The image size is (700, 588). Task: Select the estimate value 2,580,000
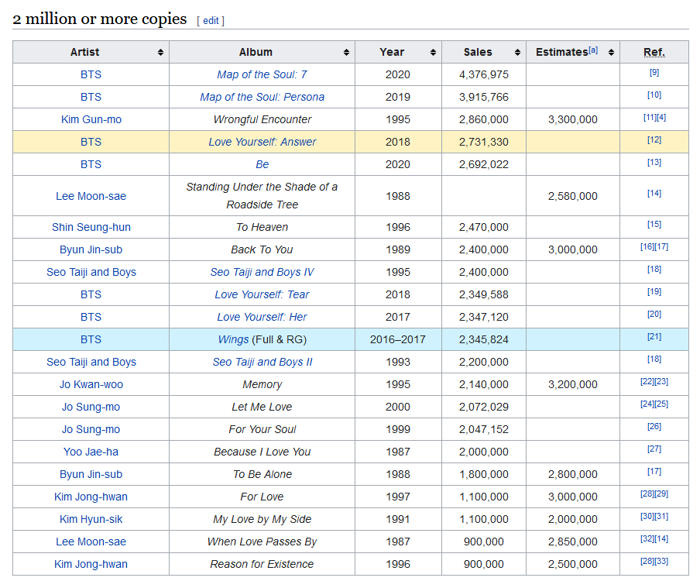[573, 196]
